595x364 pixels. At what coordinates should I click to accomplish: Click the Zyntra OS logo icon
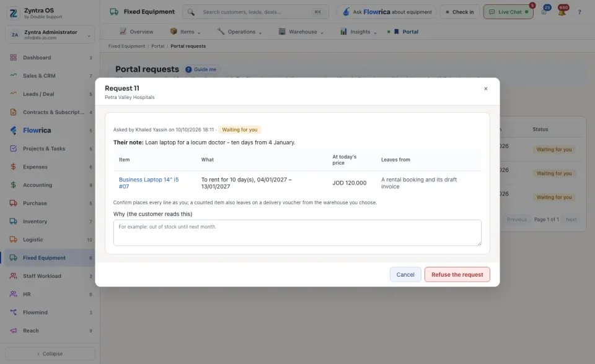click(x=13, y=13)
